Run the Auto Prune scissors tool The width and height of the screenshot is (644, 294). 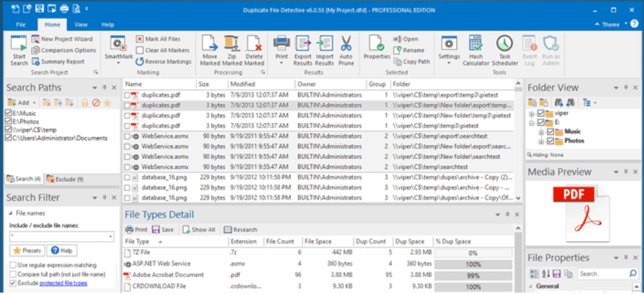[x=346, y=51]
